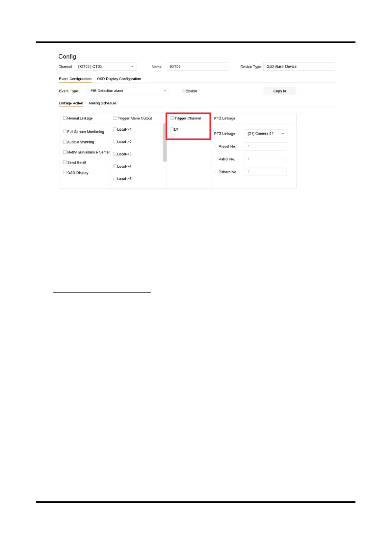The image size is (392, 554).
Task: Click the Copy to button
Action: click(280, 91)
